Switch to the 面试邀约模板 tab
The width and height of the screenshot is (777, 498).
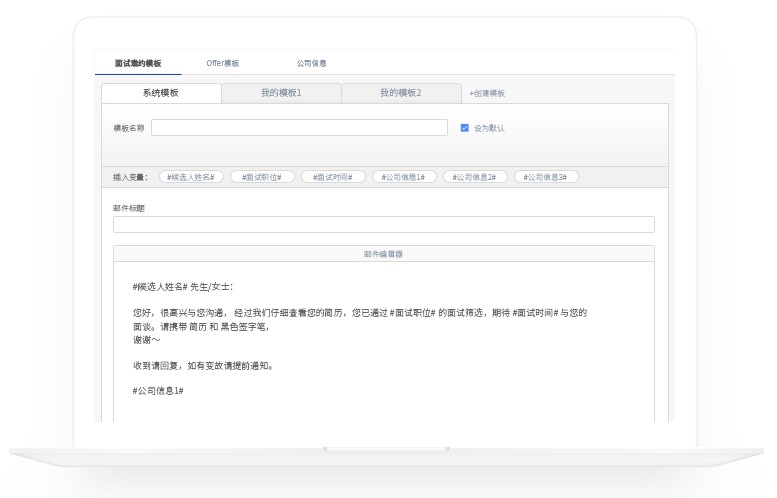pyautogui.click(x=138, y=63)
